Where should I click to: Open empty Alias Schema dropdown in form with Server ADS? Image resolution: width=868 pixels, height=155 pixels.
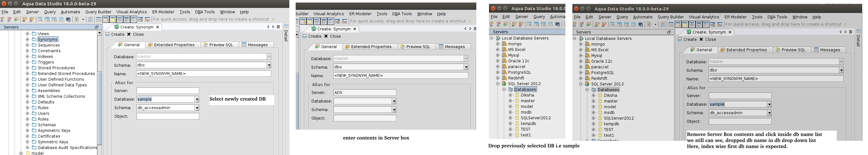click(394, 110)
